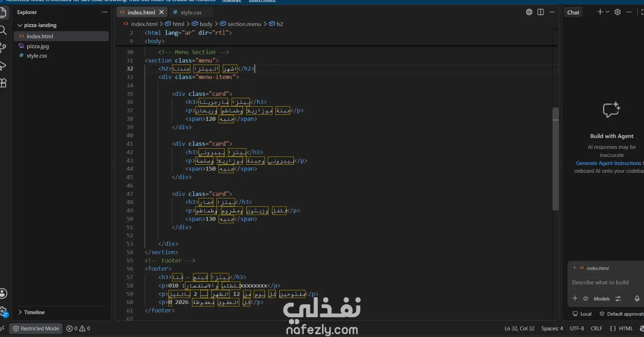Click span 150 price line
This screenshot has height=337, width=644.
221,169
